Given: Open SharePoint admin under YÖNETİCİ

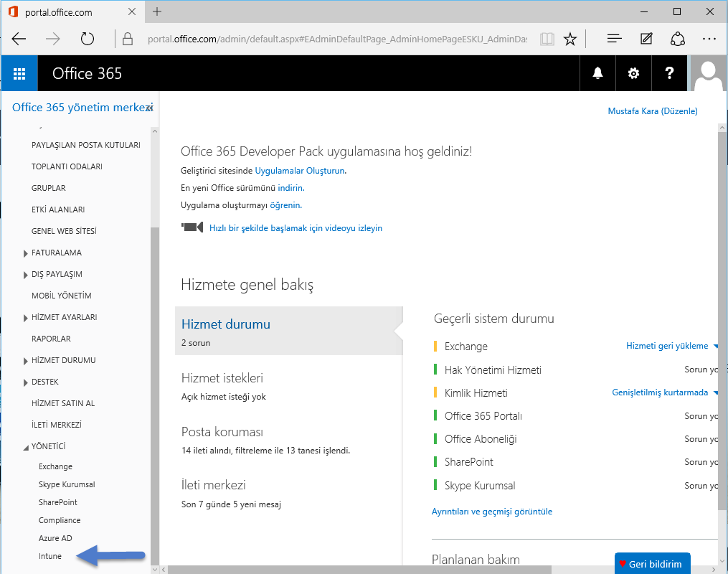Looking at the screenshot, I should click(x=58, y=502).
